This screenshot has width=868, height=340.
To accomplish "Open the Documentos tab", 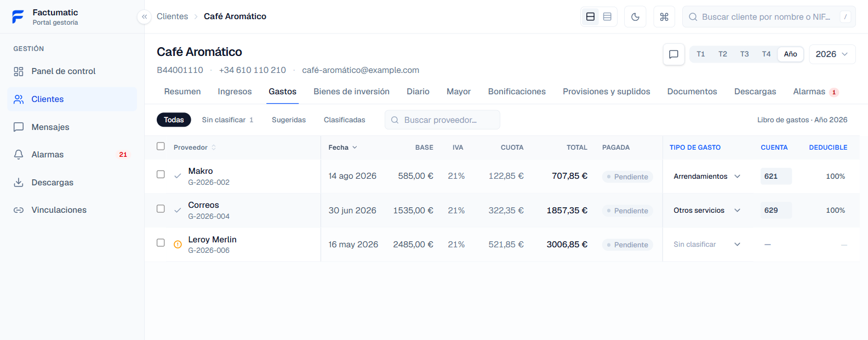I will (x=692, y=92).
